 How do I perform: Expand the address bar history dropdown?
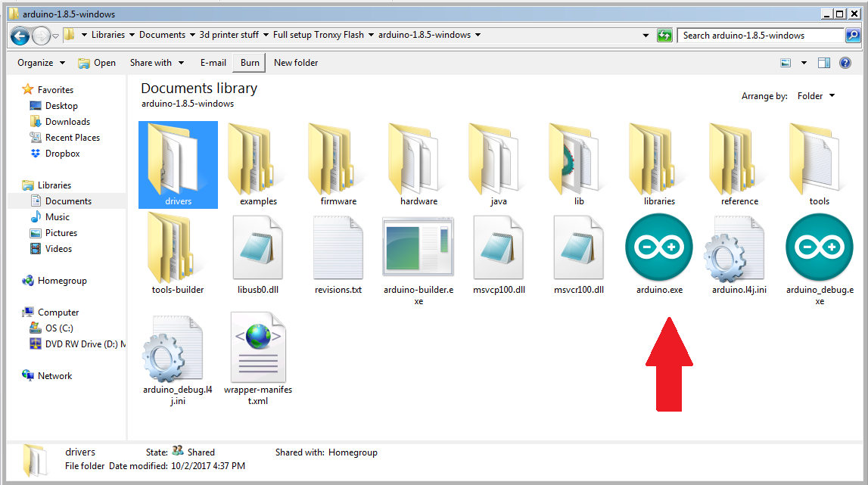point(646,36)
